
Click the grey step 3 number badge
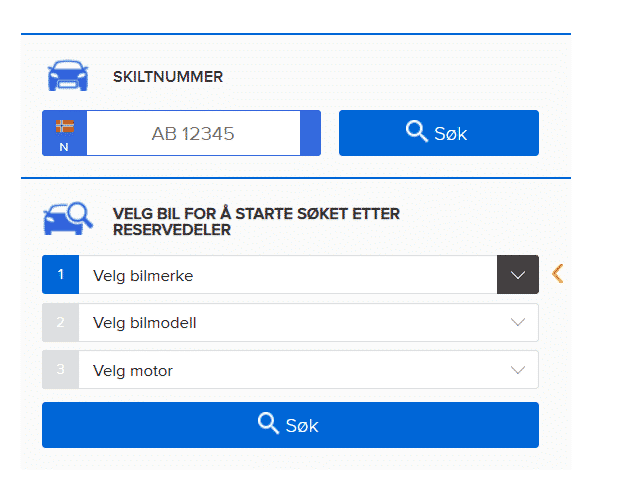(x=60, y=370)
